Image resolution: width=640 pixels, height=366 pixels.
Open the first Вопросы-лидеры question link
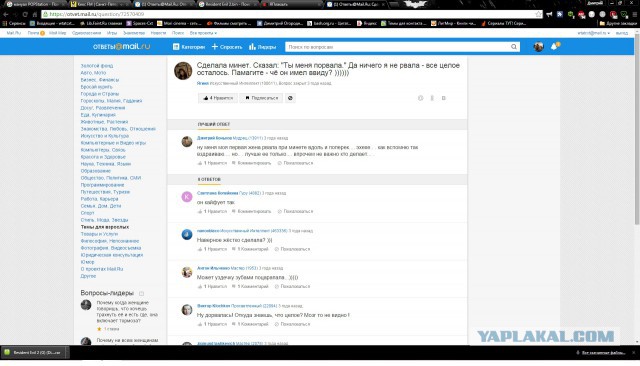[127, 312]
